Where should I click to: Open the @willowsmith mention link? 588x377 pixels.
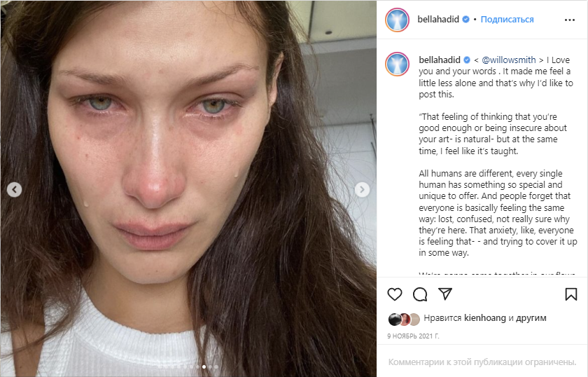click(x=508, y=60)
